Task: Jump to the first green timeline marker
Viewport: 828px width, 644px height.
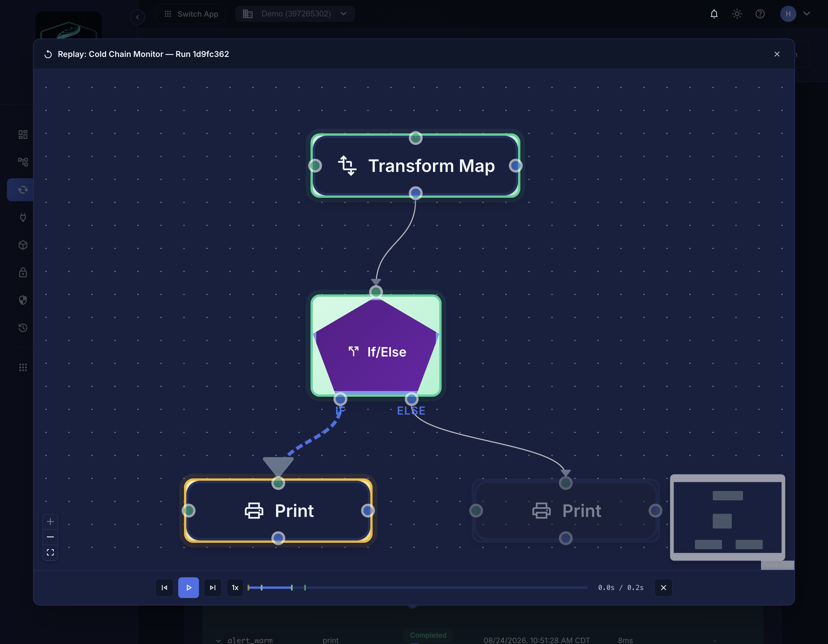Action: click(x=262, y=588)
